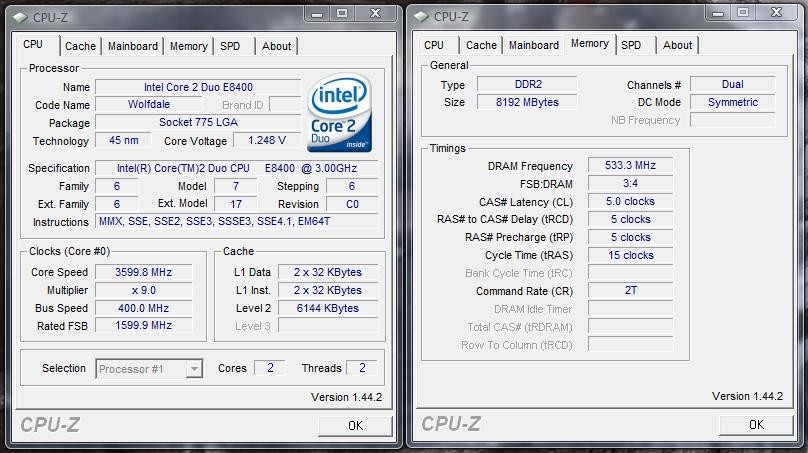Click the empty DRAM Idle Timer field
This screenshot has height=453, width=808.
pos(630,309)
